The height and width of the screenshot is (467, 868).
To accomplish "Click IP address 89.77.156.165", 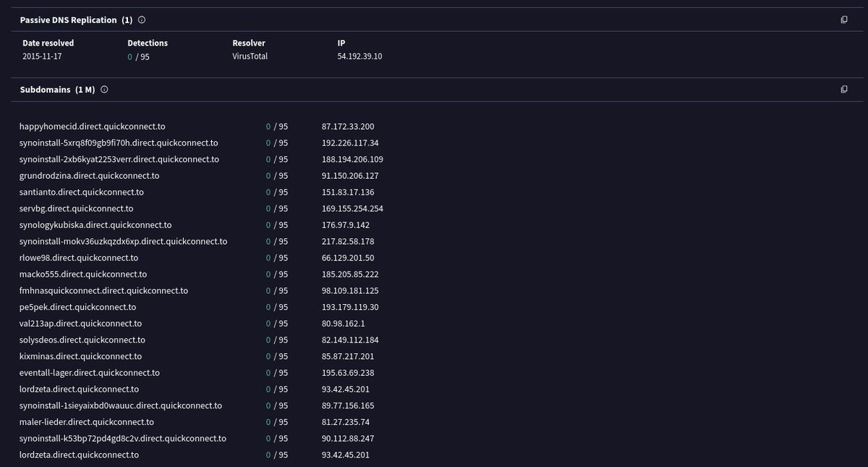I will pos(348,405).
